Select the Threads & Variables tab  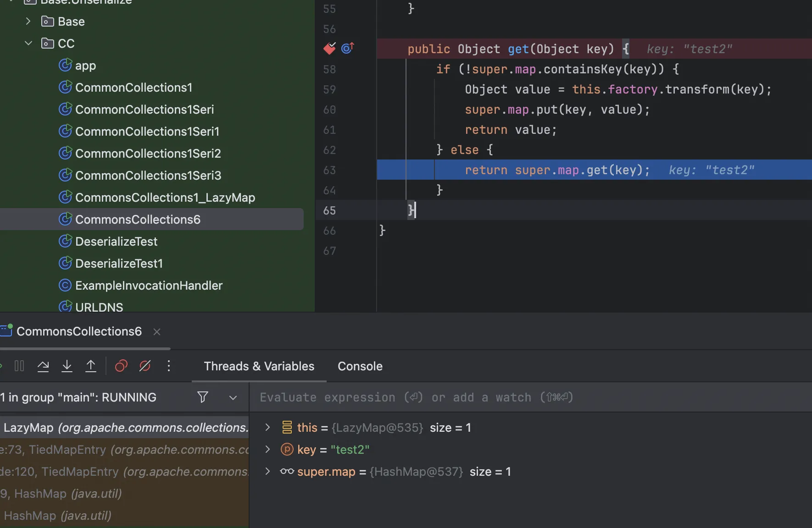click(x=259, y=366)
